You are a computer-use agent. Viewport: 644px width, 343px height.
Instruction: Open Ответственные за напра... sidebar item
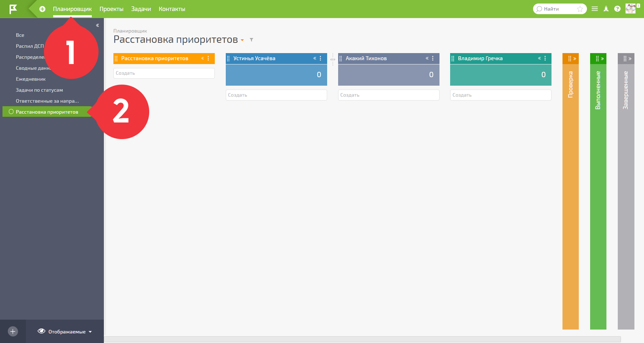pyautogui.click(x=47, y=101)
